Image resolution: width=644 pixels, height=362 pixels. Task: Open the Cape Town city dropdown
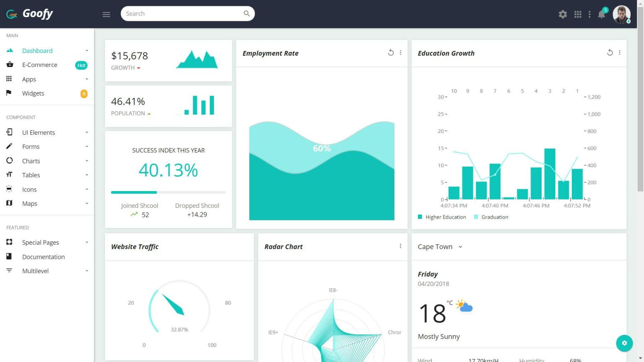439,246
